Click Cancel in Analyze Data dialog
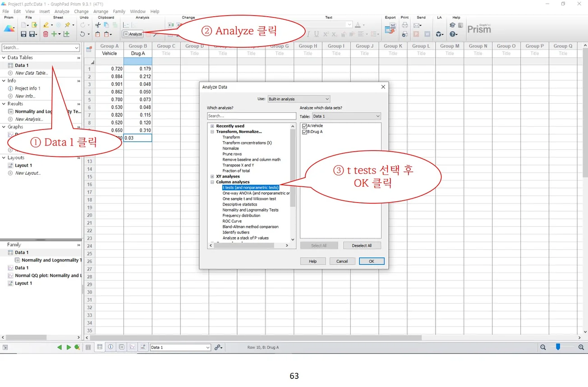The height and width of the screenshot is (387, 588). (342, 261)
